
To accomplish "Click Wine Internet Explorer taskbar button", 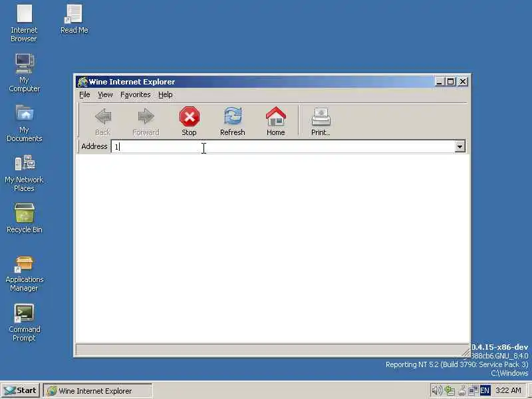I will pos(98,390).
